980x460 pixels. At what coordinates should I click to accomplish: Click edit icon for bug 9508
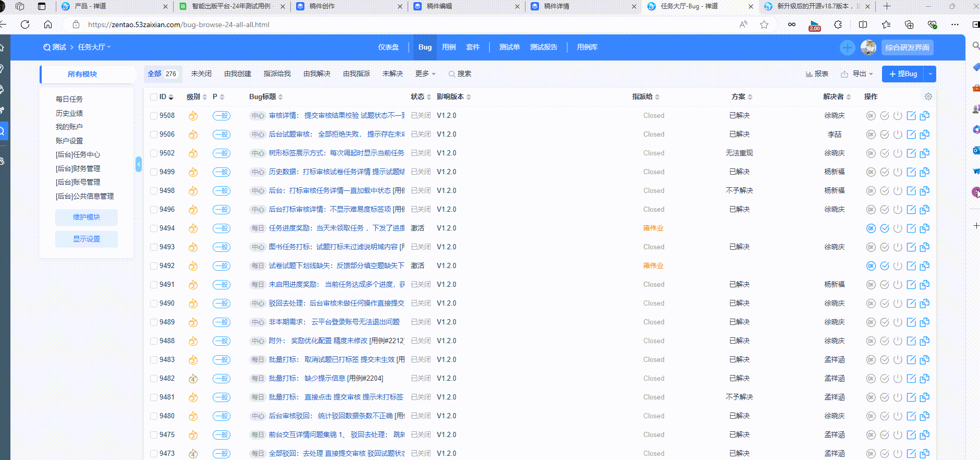(x=911, y=116)
